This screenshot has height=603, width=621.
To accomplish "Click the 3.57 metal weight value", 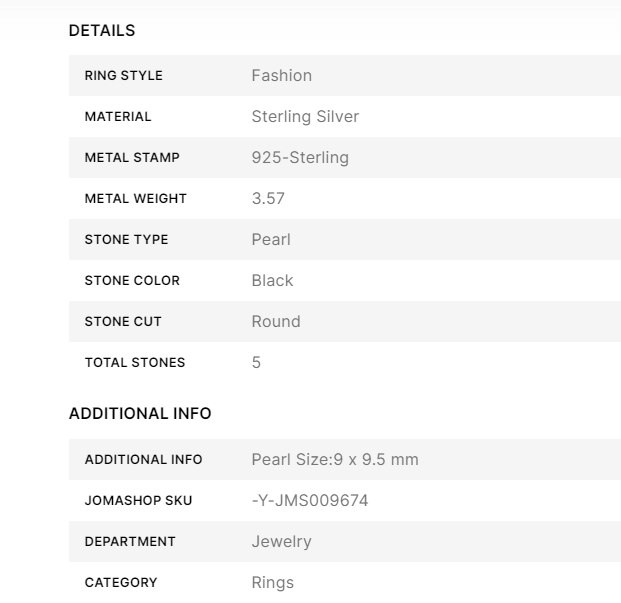I will 268,199.
